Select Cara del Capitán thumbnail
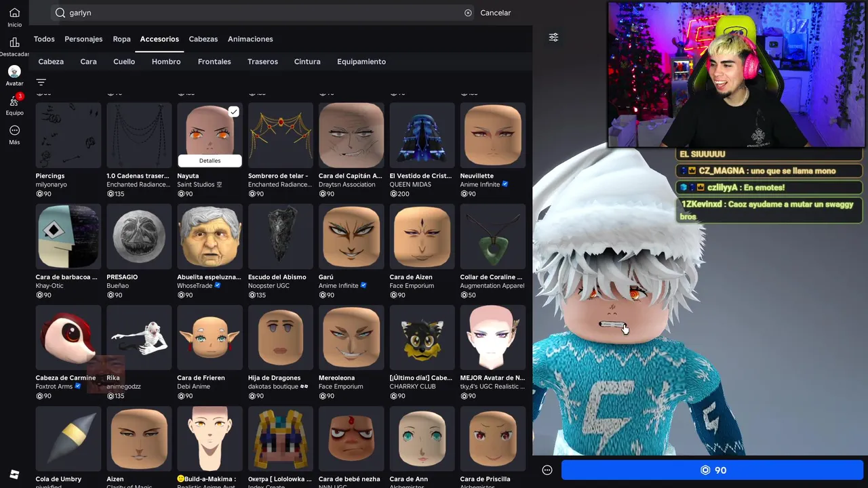This screenshot has height=488, width=868. [351, 135]
